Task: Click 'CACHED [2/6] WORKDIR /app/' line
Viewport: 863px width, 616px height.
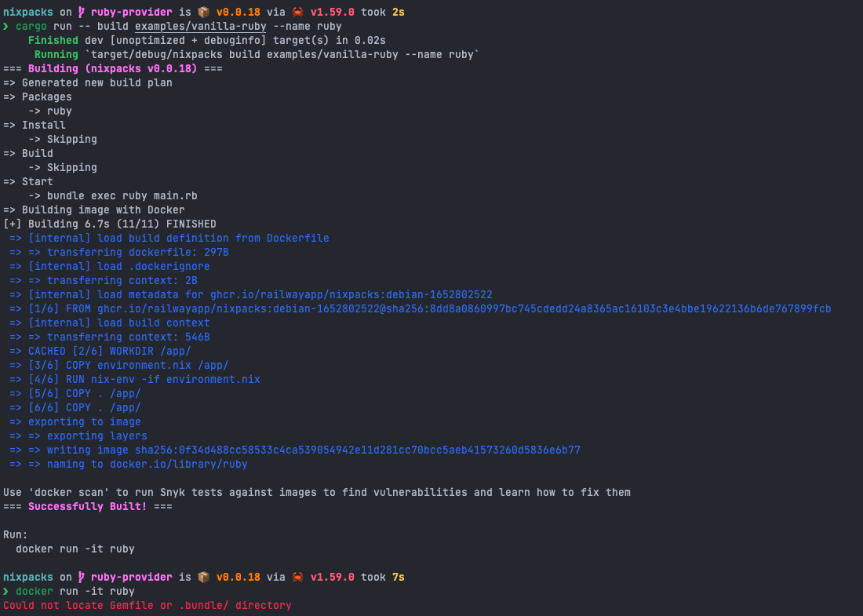Action: (x=100, y=352)
